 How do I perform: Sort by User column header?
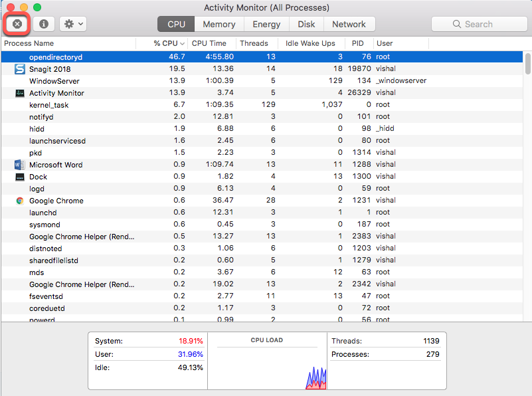(401, 43)
